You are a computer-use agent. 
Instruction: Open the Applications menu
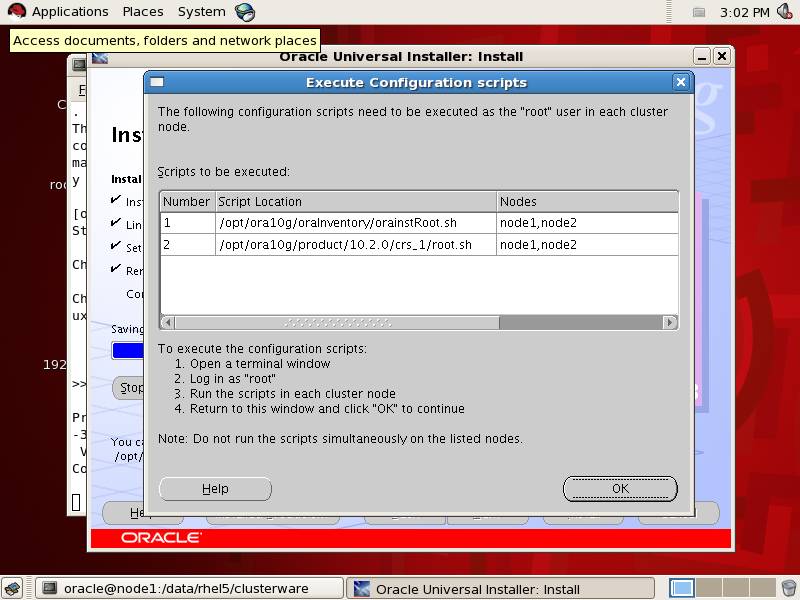70,12
